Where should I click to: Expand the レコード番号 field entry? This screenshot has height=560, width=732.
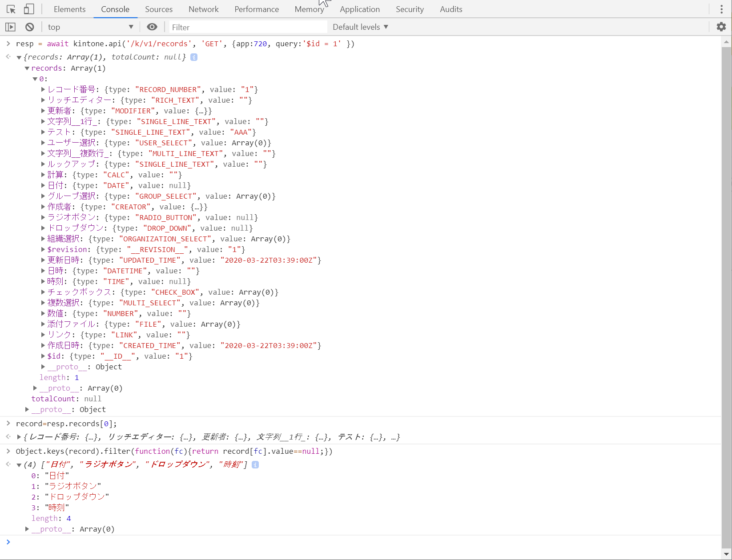(43, 89)
